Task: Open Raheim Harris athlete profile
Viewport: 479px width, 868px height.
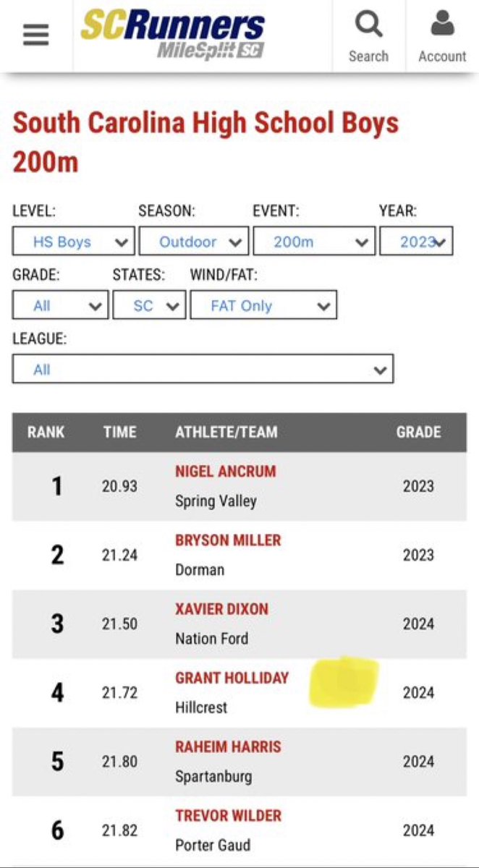Action: pos(228,746)
